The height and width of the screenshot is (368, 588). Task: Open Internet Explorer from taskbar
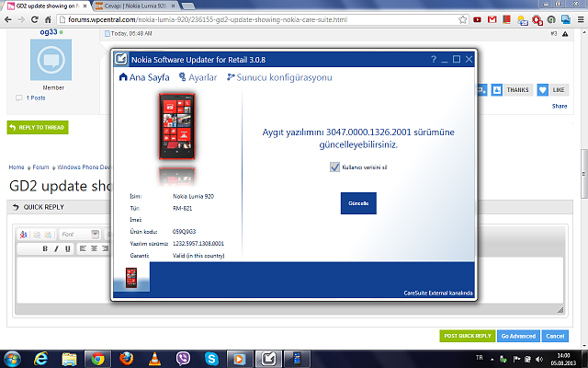tap(40, 359)
